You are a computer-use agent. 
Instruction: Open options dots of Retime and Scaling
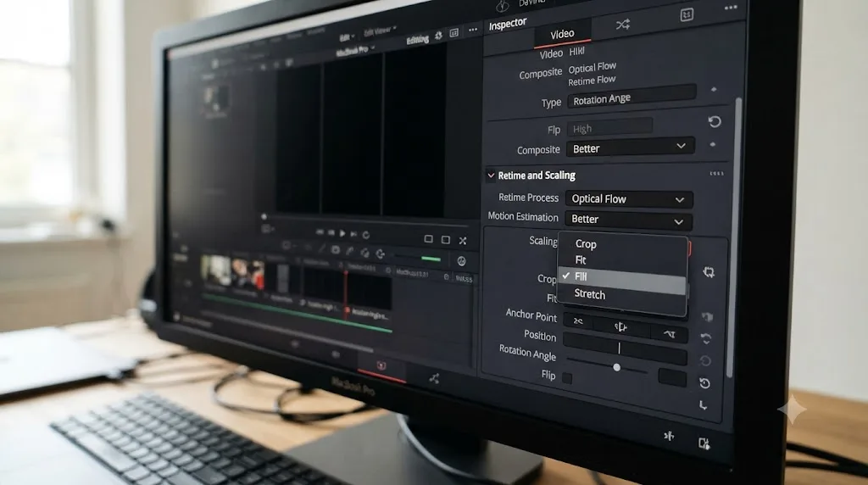coord(716,174)
